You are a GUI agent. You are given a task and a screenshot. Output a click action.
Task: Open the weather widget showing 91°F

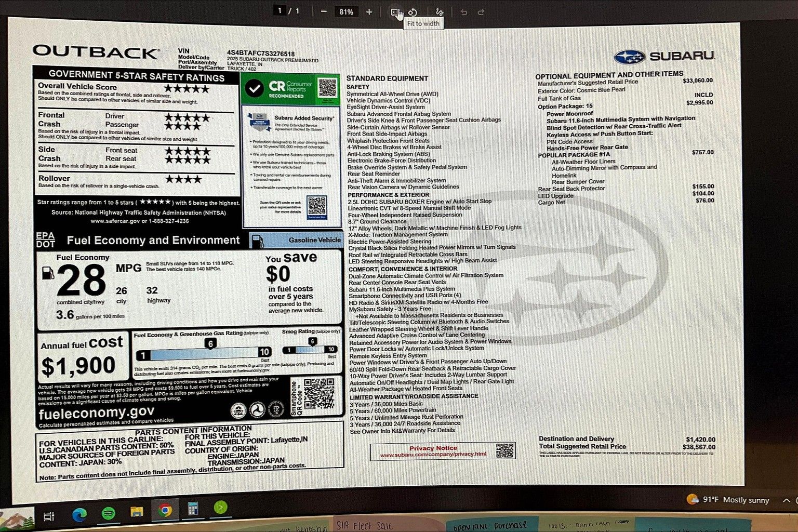(x=727, y=499)
